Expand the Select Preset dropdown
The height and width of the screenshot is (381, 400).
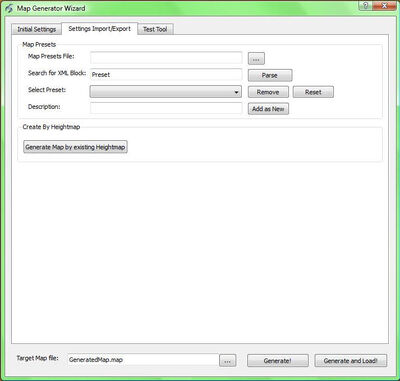click(x=166, y=92)
